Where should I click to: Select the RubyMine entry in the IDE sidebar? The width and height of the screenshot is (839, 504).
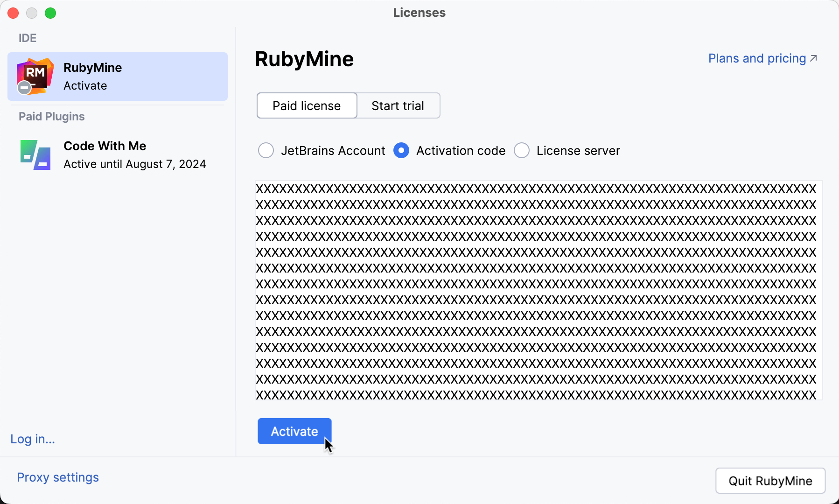point(117,76)
